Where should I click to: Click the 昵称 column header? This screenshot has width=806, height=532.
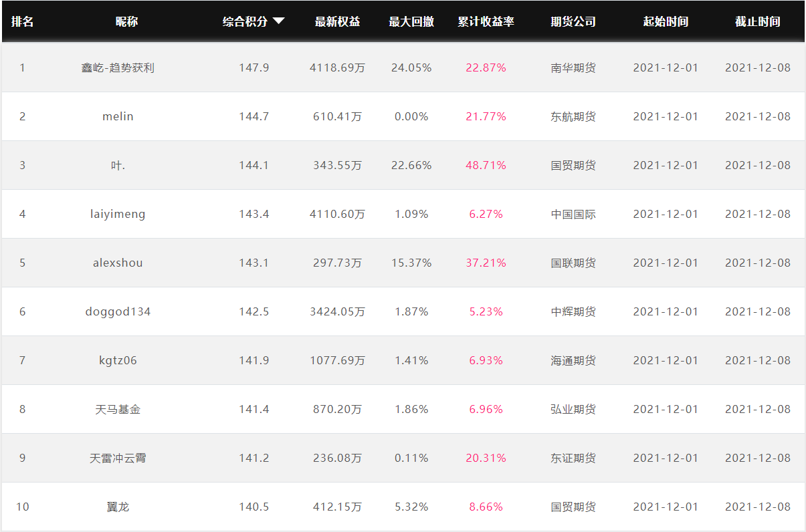point(127,21)
